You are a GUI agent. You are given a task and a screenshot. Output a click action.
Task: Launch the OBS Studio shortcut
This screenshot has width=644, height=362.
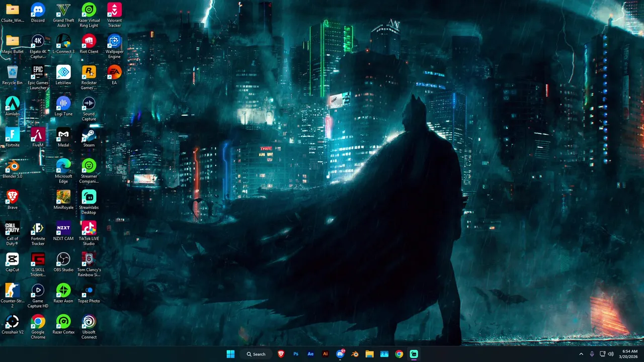63,263
